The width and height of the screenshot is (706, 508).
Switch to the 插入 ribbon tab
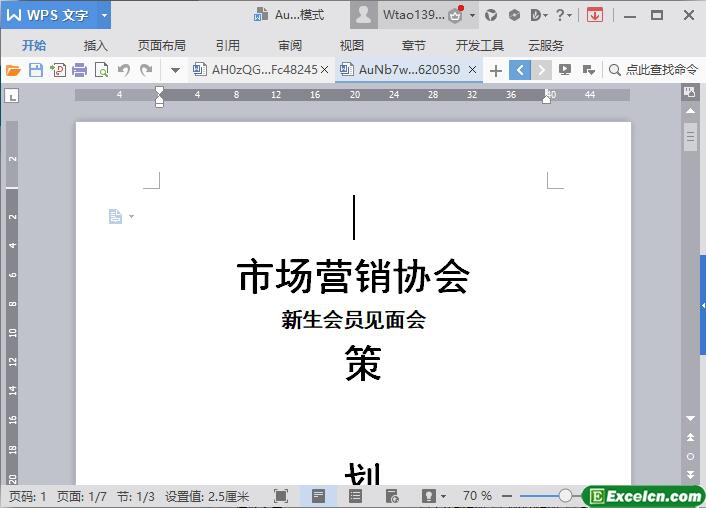(x=95, y=45)
